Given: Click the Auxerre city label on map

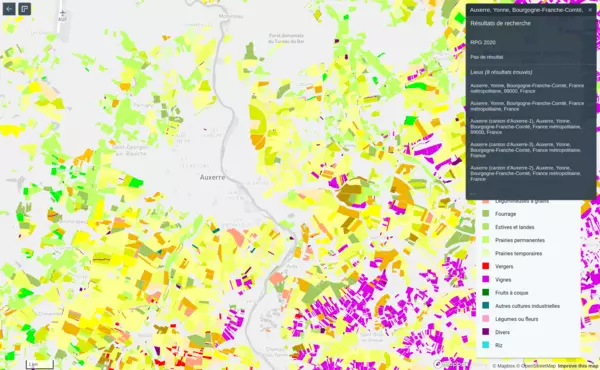Looking at the screenshot, I should pos(212,178).
